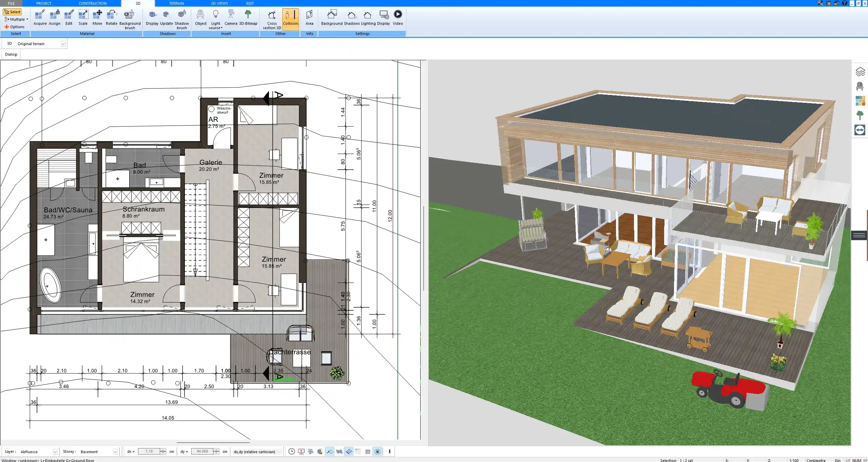
Task: Click the orange window icon in title bar
Action: coord(829,3)
